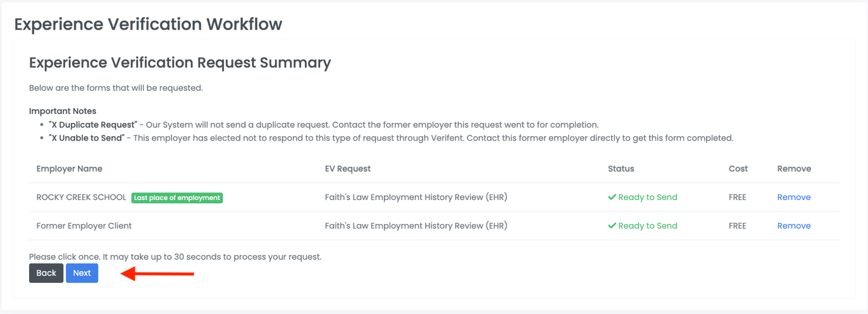Click the bold "X Duplicate Request" note

pyautogui.click(x=92, y=125)
